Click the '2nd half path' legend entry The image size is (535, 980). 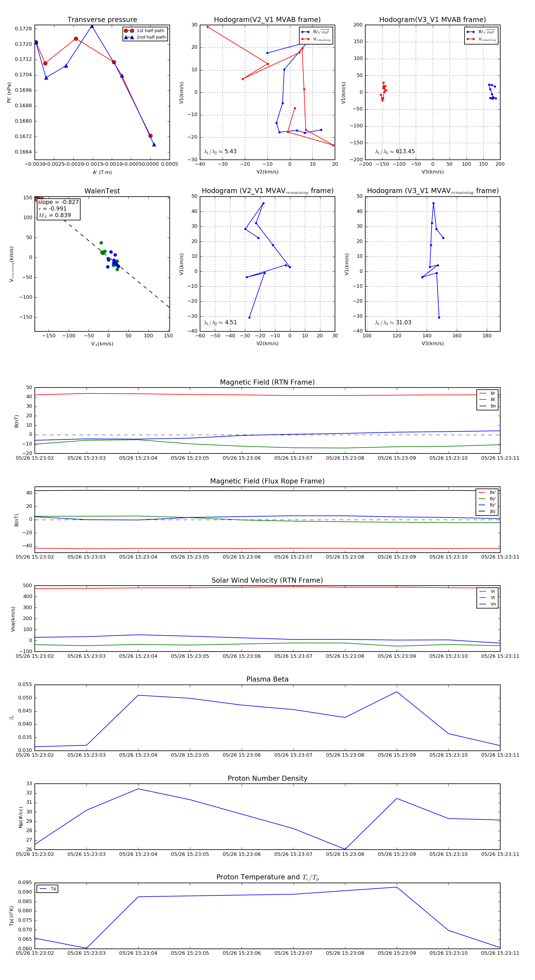tap(145, 37)
